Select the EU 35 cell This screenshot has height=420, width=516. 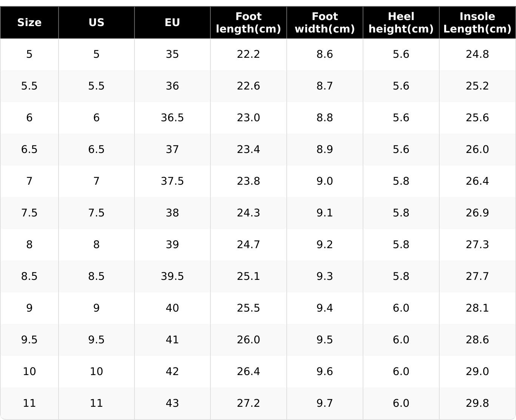172,54
